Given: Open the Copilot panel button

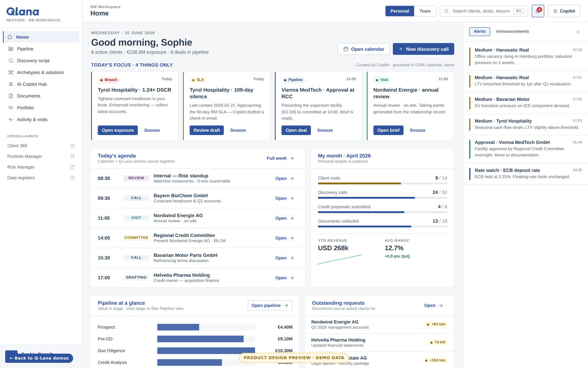Looking at the screenshot, I should pyautogui.click(x=564, y=11).
